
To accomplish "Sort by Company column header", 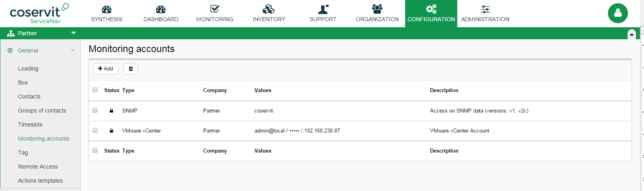I will (x=215, y=90).
